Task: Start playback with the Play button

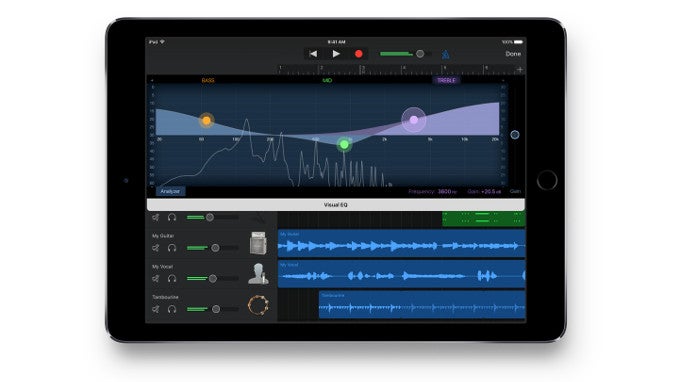Action: [x=336, y=54]
